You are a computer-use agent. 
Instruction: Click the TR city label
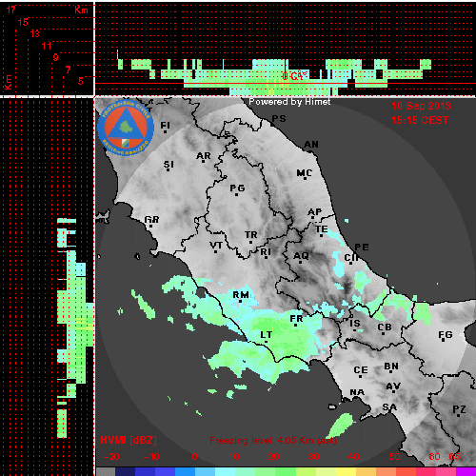(x=251, y=235)
